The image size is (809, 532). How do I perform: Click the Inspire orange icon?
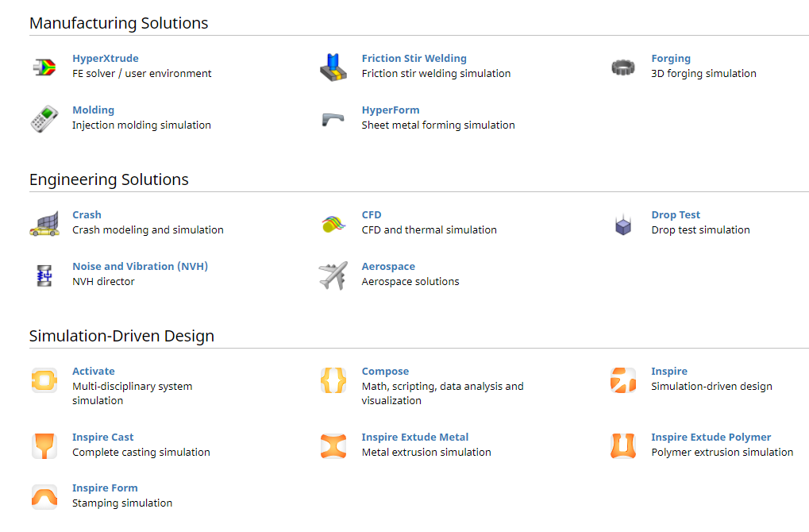[x=622, y=380]
